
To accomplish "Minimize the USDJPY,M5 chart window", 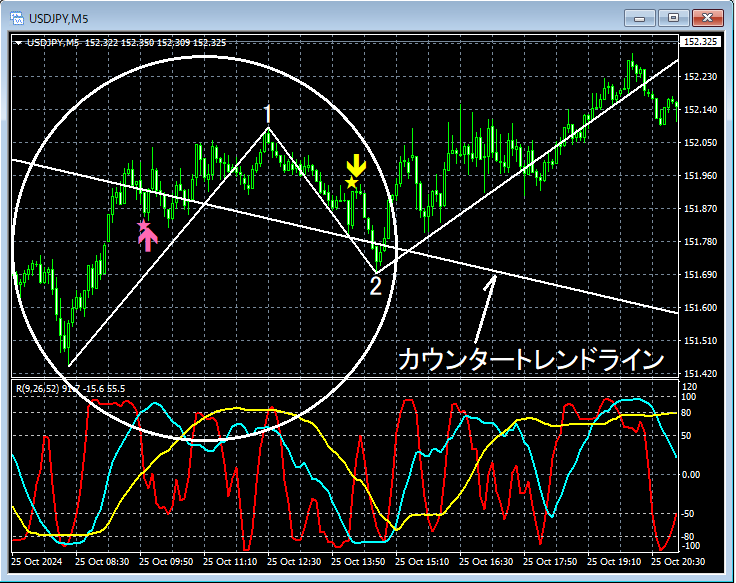I will pyautogui.click(x=639, y=18).
